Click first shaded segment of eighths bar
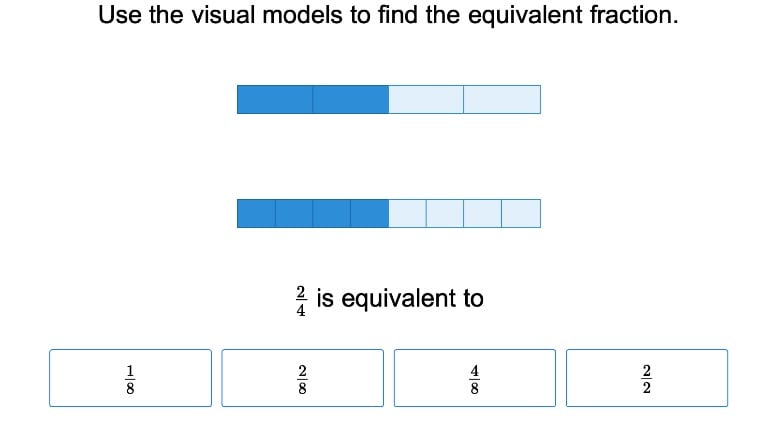The width and height of the screenshot is (768, 446). (256, 213)
